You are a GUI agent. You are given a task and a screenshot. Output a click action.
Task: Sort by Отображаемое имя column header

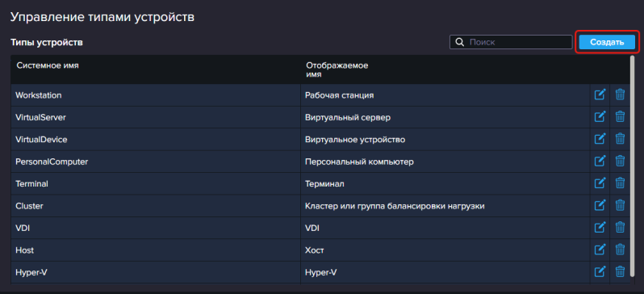pos(337,70)
